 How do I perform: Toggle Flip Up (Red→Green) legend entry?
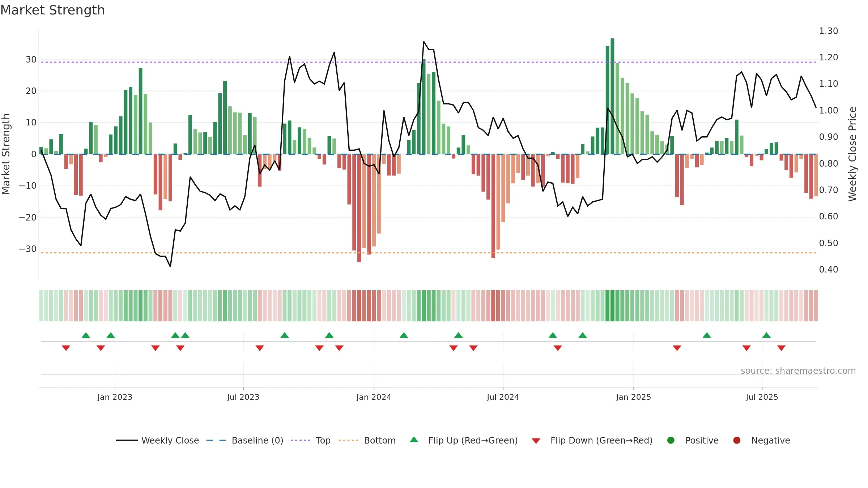pyautogui.click(x=464, y=440)
